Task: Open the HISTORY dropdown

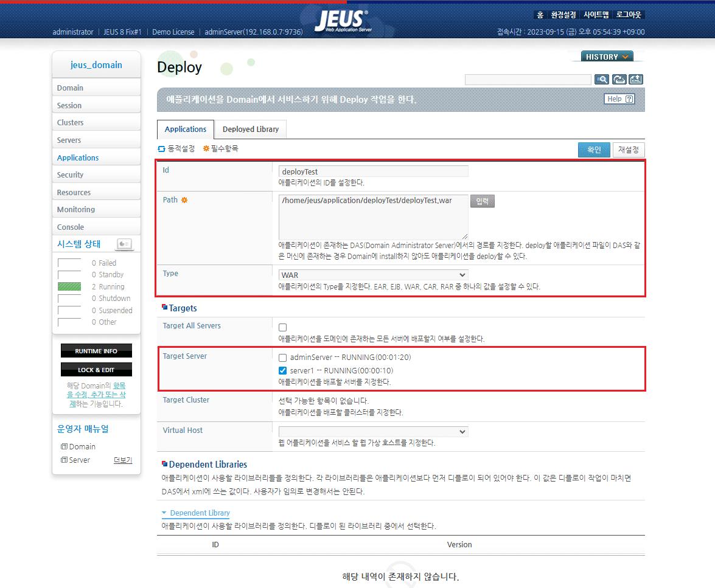Action: (x=607, y=57)
